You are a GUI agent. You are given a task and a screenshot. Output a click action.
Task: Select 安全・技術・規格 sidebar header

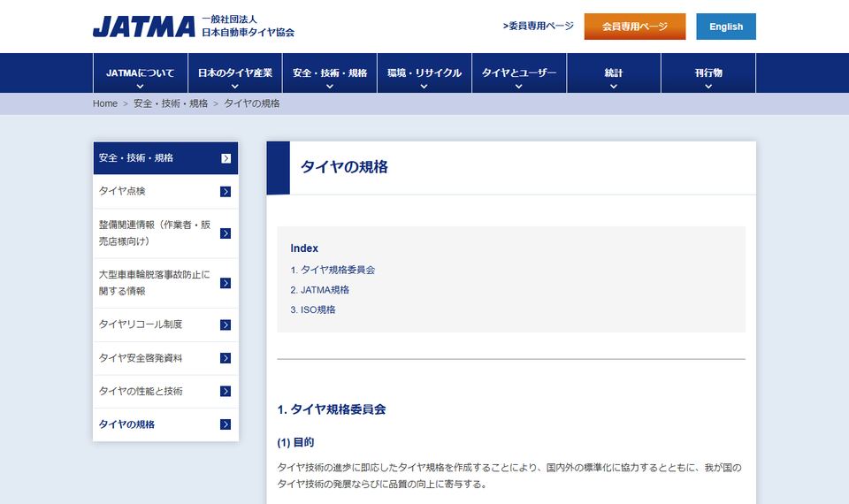[x=165, y=158]
